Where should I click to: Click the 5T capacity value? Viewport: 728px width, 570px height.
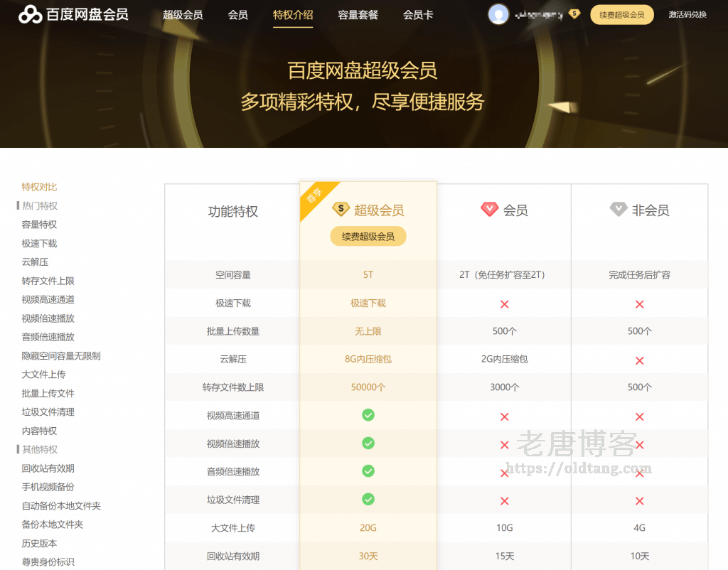point(368,275)
